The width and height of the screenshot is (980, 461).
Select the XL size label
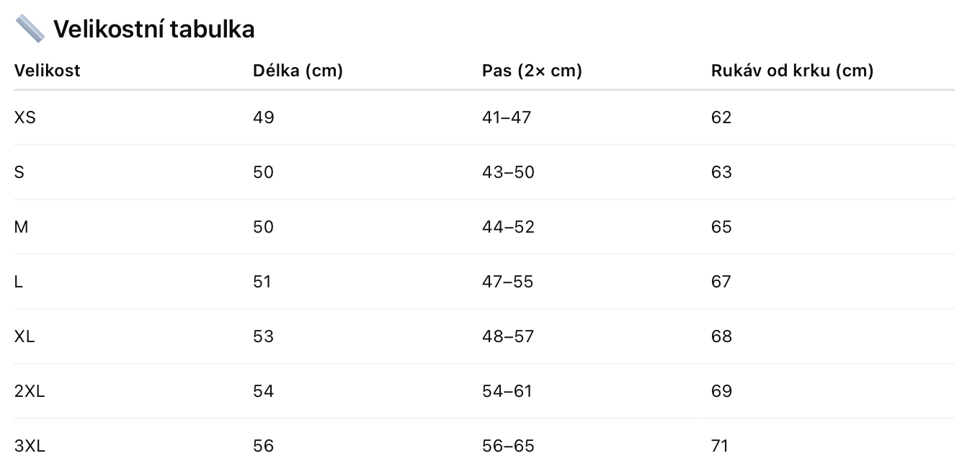[x=24, y=336]
